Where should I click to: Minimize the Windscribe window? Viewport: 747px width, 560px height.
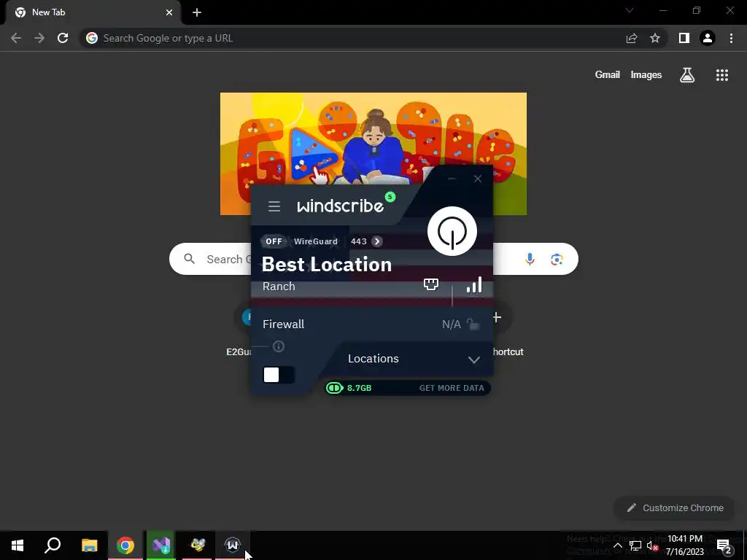[x=452, y=179]
